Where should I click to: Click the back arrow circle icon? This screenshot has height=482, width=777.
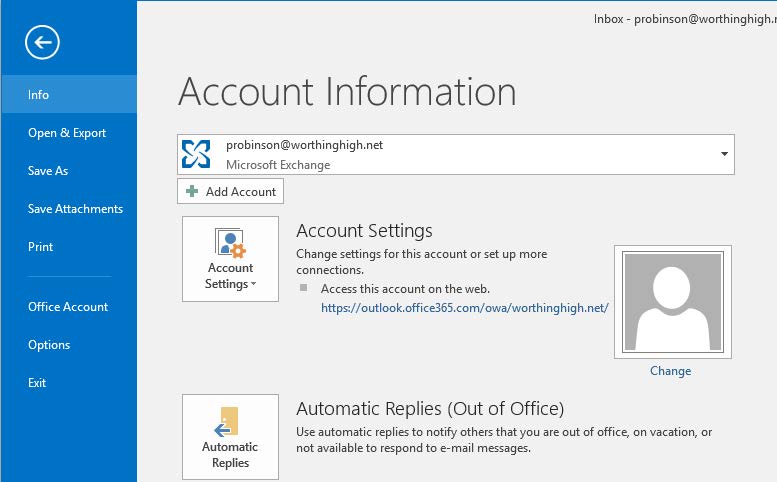coord(42,42)
